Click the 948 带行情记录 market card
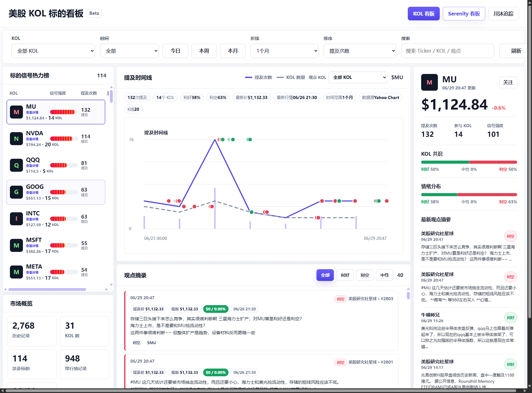 (85, 364)
